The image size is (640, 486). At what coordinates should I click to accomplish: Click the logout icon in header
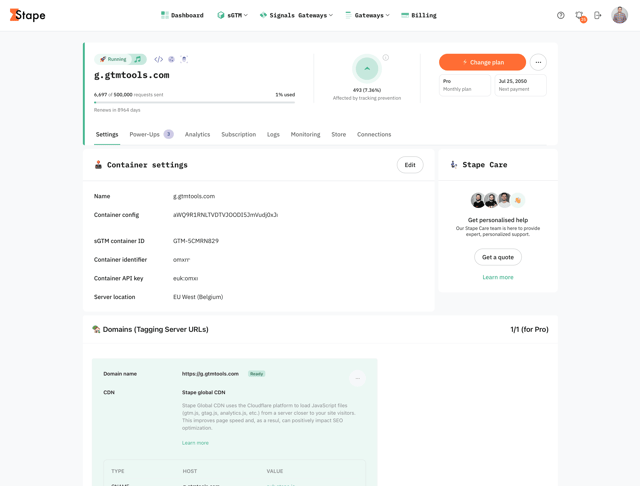coord(598,15)
